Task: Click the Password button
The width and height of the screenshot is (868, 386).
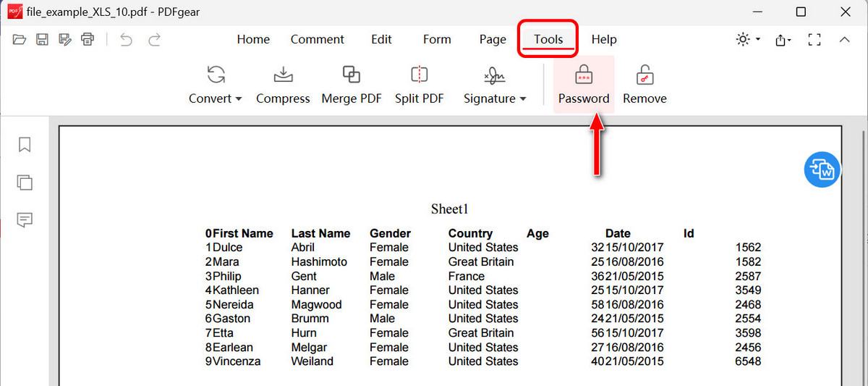Action: pos(583,85)
